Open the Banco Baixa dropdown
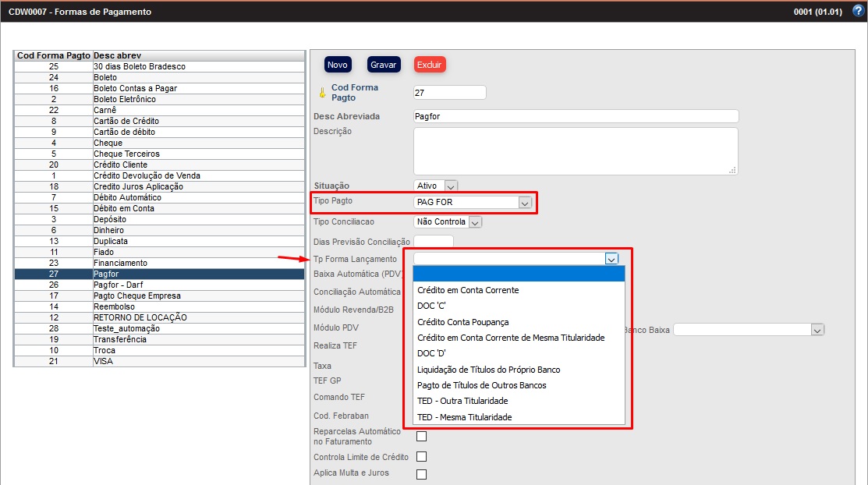Image resolution: width=868 pixels, height=485 pixels. 817,330
